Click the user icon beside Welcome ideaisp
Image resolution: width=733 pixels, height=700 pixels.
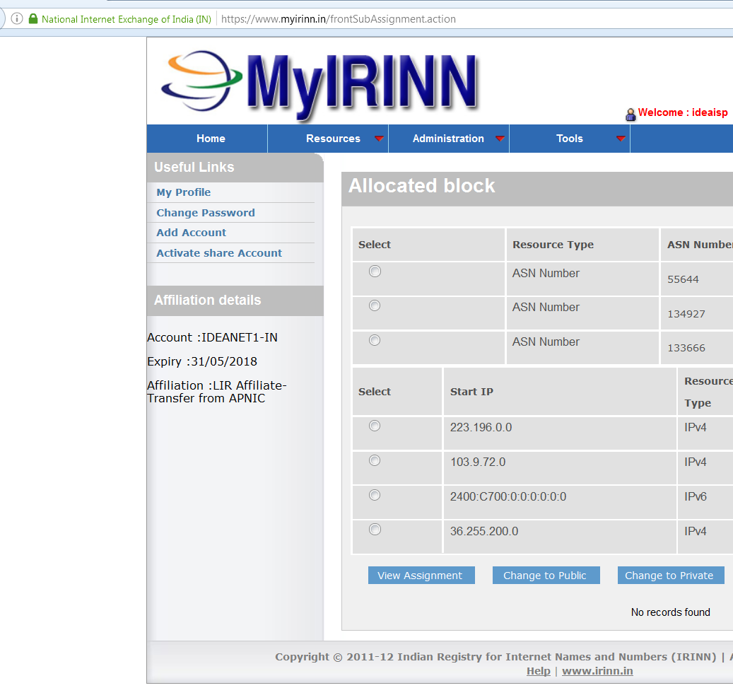click(x=630, y=114)
